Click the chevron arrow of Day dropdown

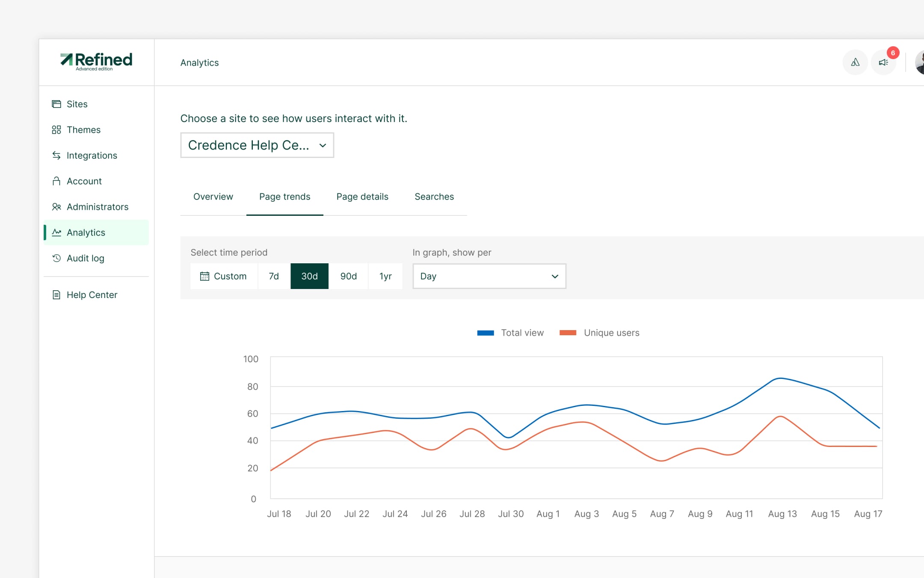tap(555, 276)
